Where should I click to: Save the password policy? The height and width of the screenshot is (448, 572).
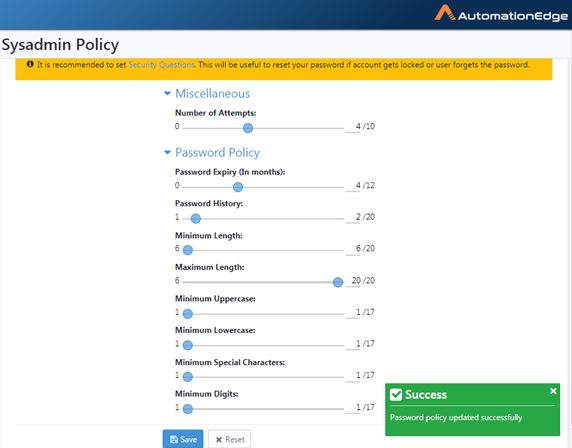coord(183,439)
